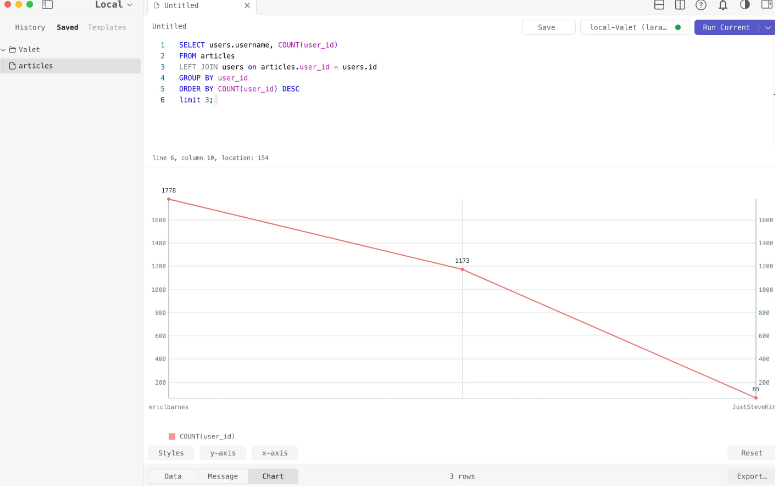Open the notifications bell icon
Screen dimensions: 775x486
click(x=723, y=5)
